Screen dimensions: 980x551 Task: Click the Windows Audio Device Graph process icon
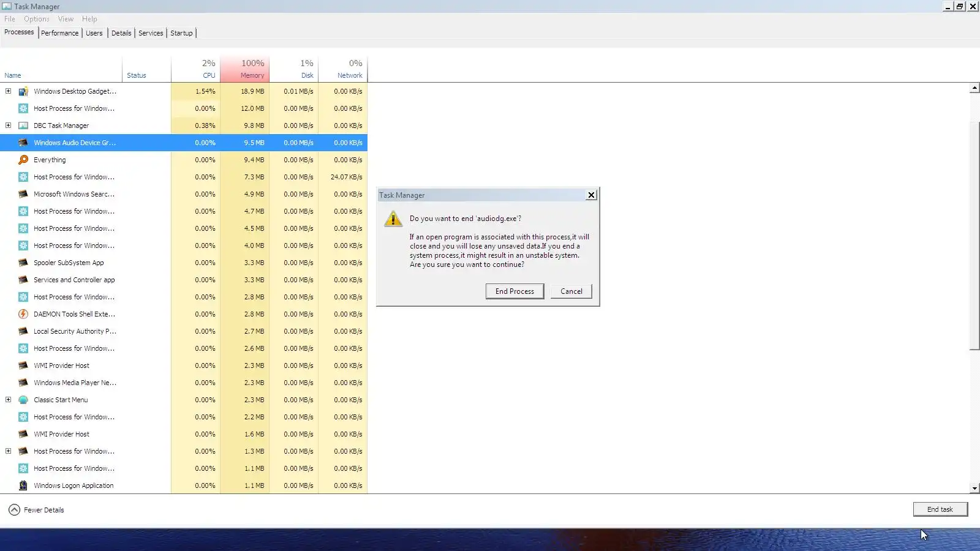point(23,143)
